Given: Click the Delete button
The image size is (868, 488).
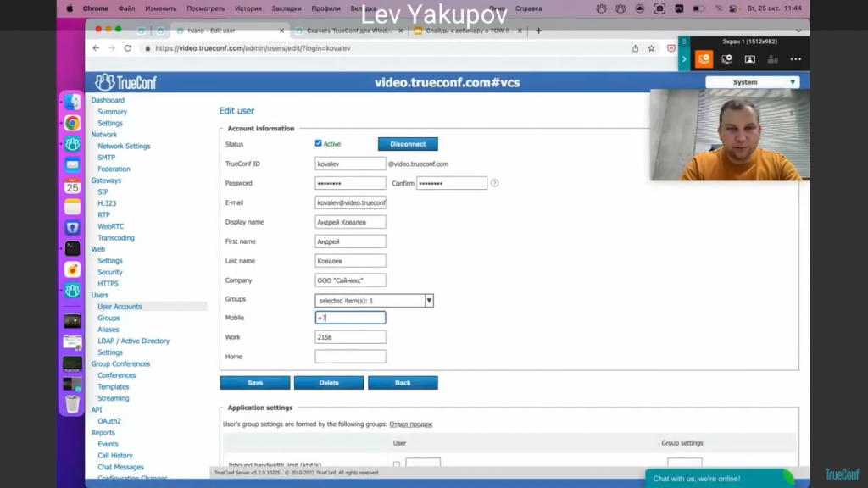Looking at the screenshot, I should 329,383.
